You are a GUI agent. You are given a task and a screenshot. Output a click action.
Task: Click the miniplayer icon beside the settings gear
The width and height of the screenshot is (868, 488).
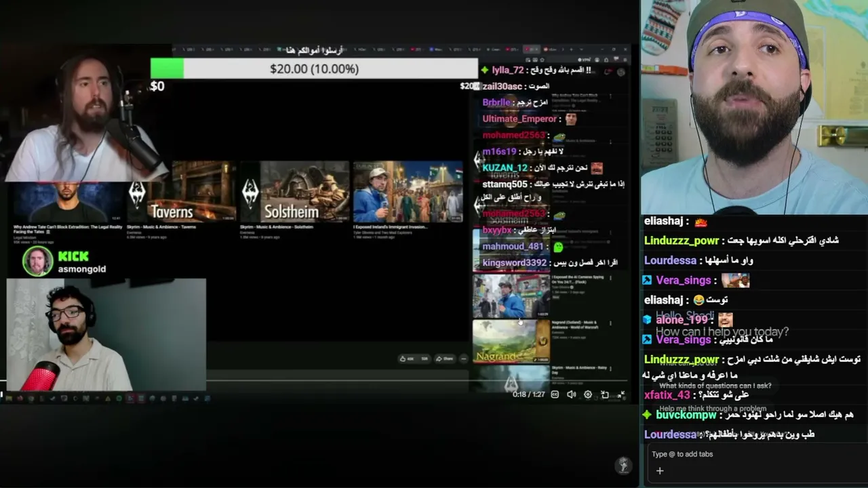605,394
